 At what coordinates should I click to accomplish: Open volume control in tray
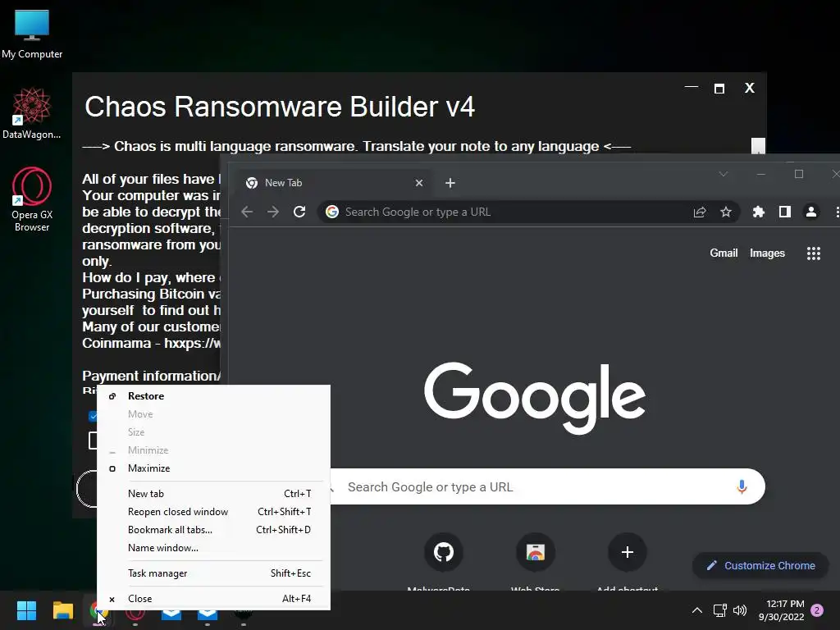point(740,610)
